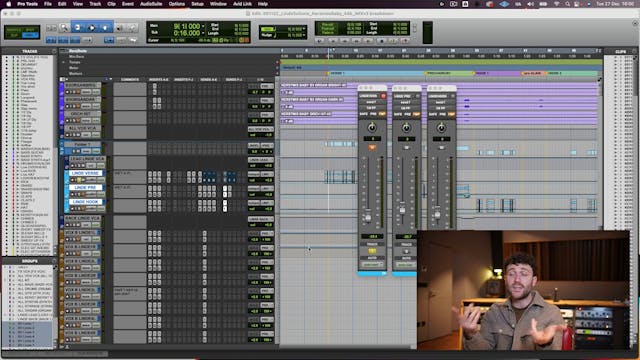
Task: Open the Tracks list popup menu icon
Action: 54,51
